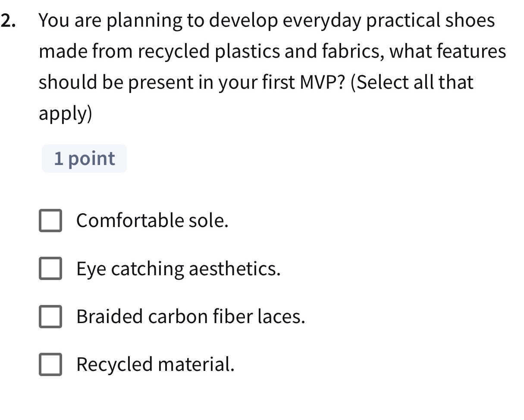
Task: Check the "Comfortable sole." checkbox
Action: 50,221
